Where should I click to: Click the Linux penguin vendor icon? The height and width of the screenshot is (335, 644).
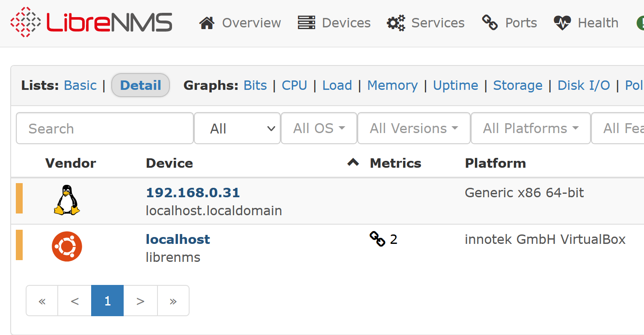67,200
